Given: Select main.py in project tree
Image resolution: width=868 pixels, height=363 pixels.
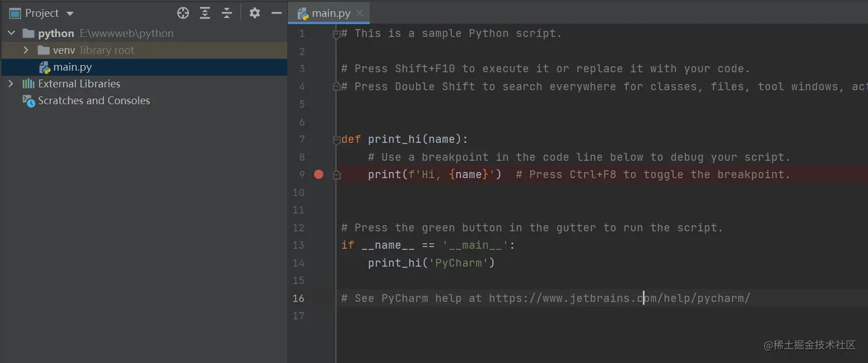Looking at the screenshot, I should point(144,67).
